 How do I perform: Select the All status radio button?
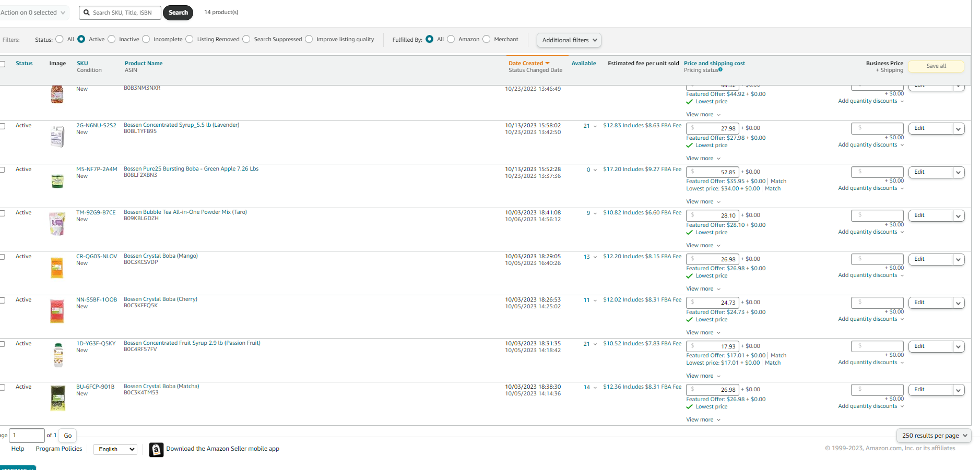tap(60, 39)
